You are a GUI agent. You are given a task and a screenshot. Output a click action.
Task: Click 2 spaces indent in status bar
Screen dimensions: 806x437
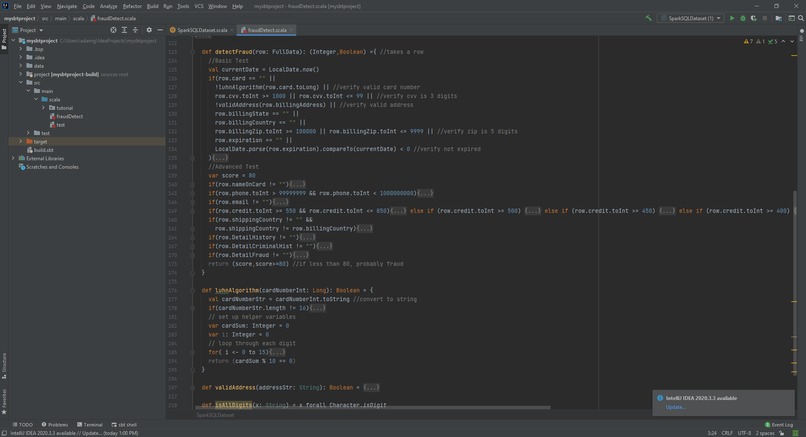tap(765, 433)
